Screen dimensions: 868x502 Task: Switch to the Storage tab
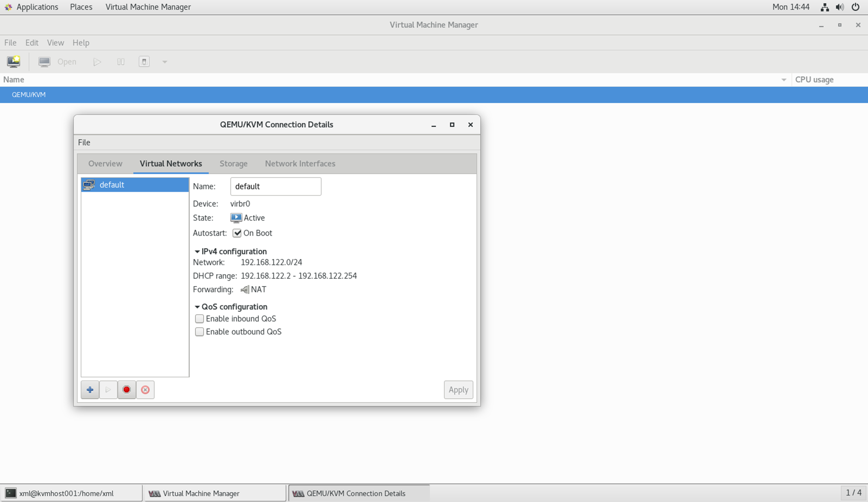tap(234, 163)
